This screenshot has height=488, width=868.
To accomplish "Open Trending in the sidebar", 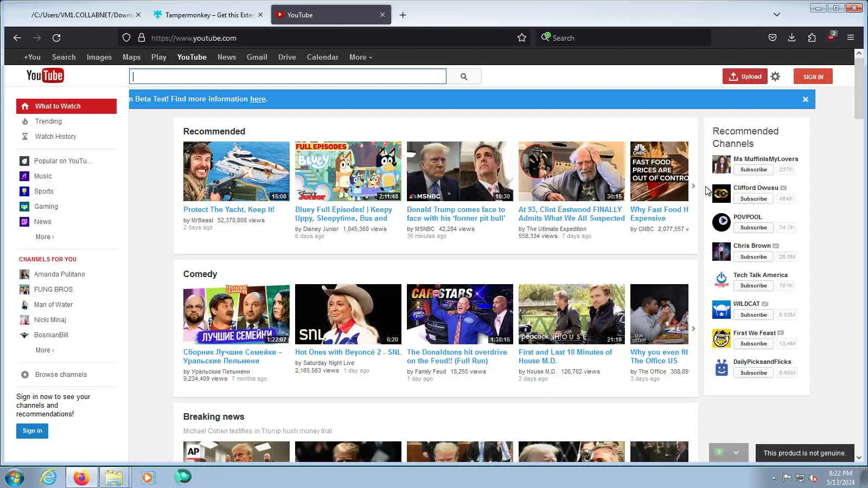I will [48, 121].
